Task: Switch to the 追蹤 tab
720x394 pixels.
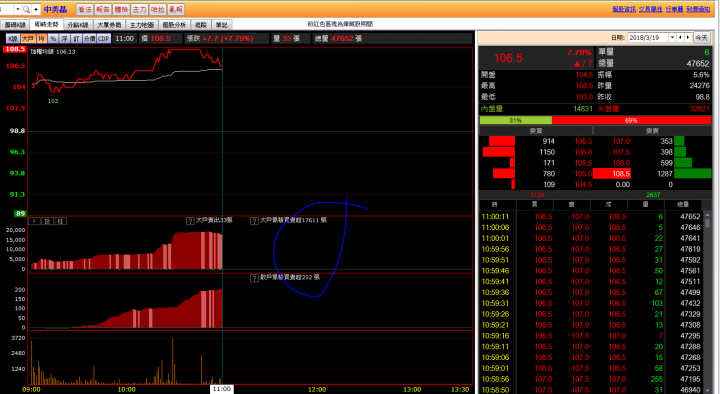Action: click(201, 25)
